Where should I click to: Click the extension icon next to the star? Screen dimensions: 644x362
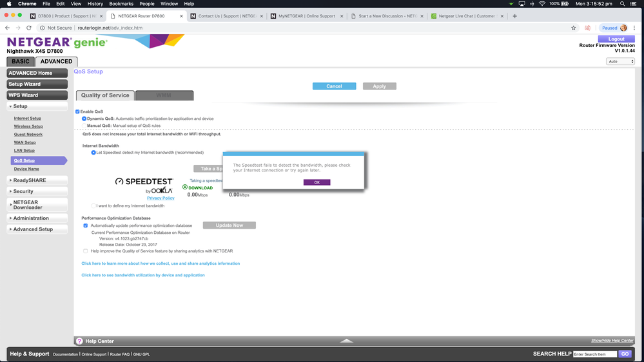[x=588, y=28]
